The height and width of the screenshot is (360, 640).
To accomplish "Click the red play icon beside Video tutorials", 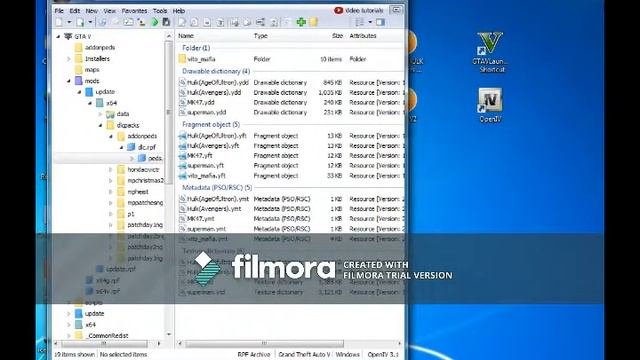I will (x=338, y=11).
